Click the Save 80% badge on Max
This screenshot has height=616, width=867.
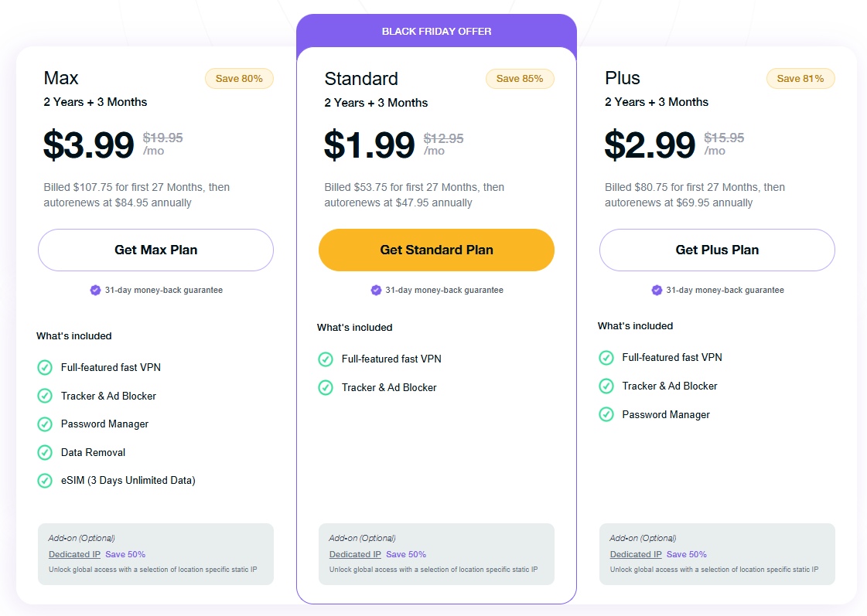point(239,78)
